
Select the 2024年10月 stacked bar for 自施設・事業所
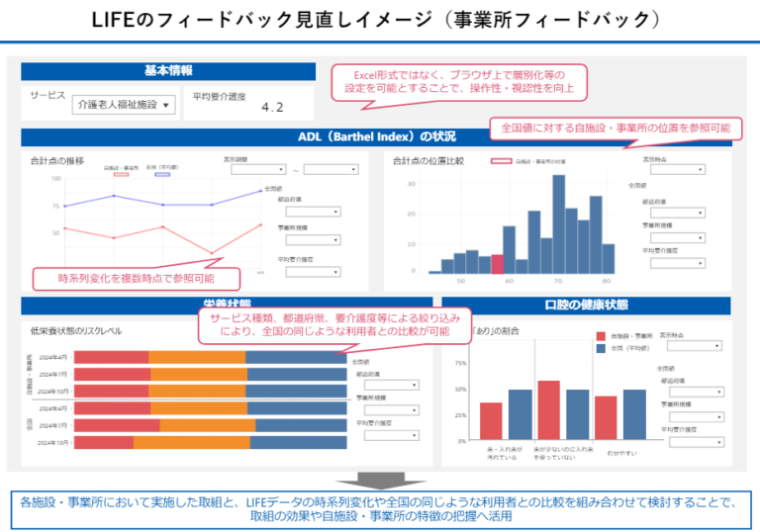click(211, 391)
